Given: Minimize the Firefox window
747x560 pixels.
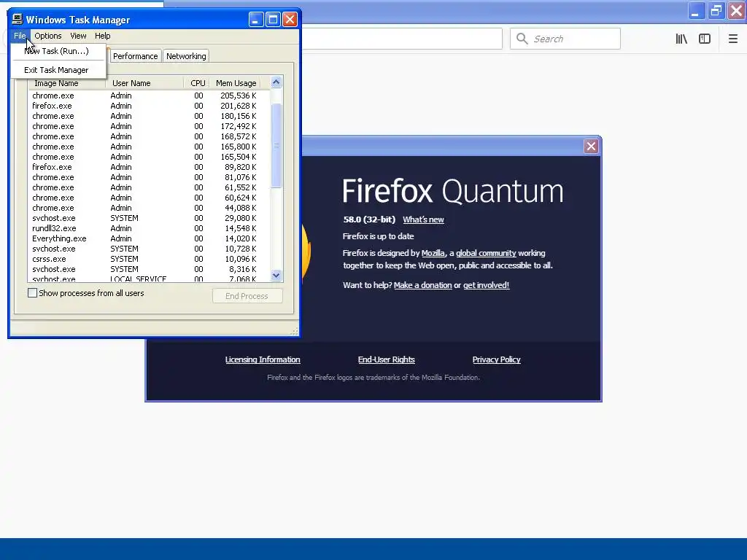Looking at the screenshot, I should tap(695, 10).
